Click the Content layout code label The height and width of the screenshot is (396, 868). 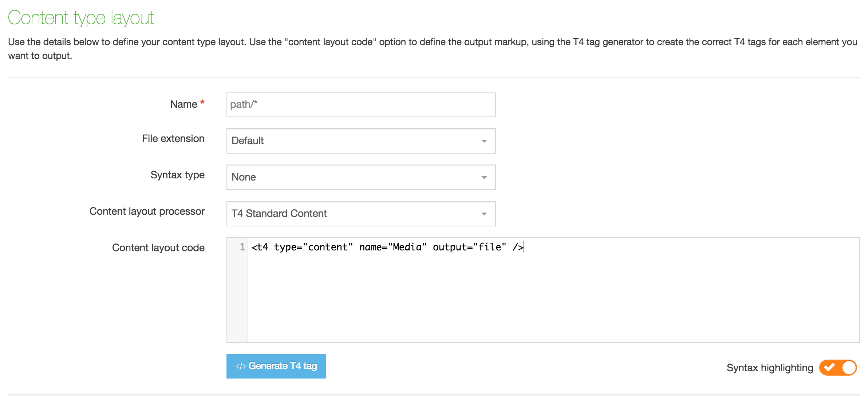coord(158,248)
